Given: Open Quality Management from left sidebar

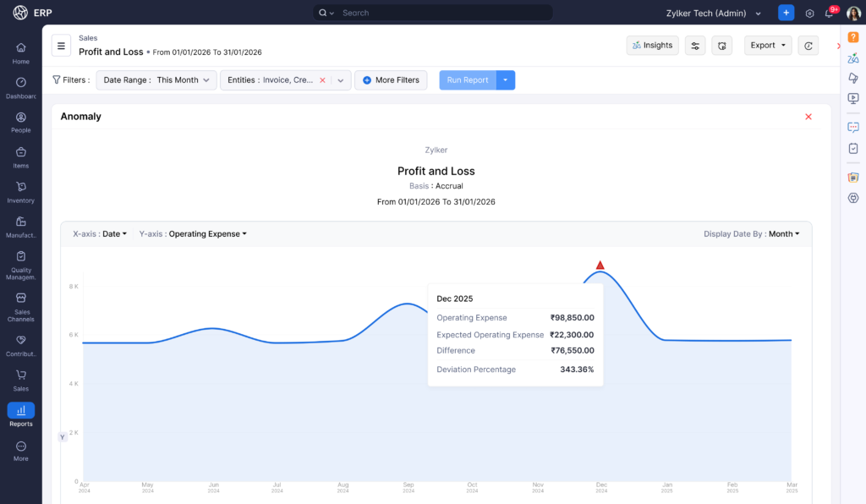Looking at the screenshot, I should (x=21, y=264).
